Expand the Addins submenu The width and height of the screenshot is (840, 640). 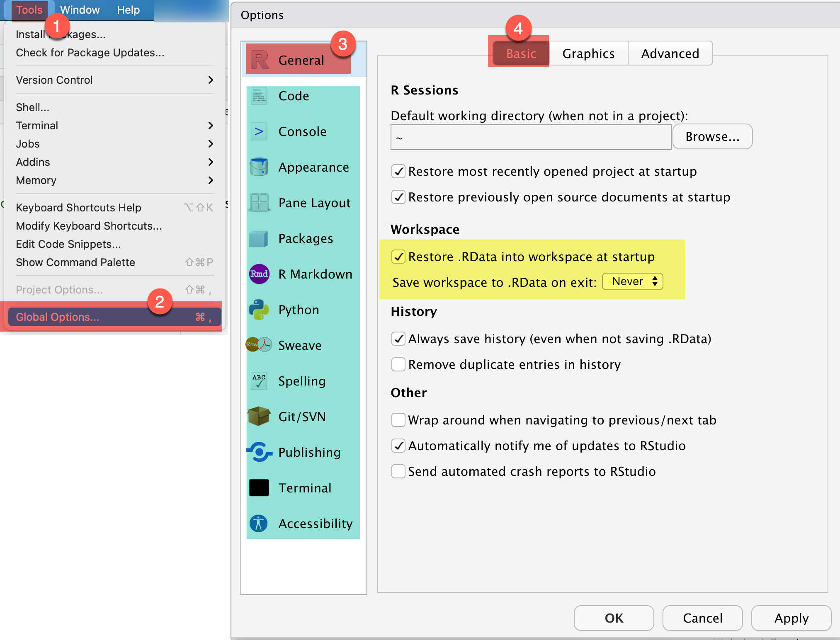(115, 162)
